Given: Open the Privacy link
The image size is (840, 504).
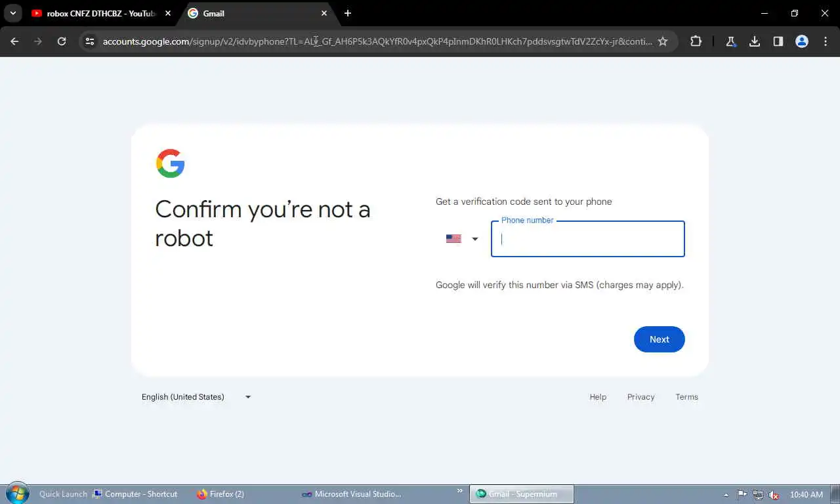Looking at the screenshot, I should coord(641,397).
